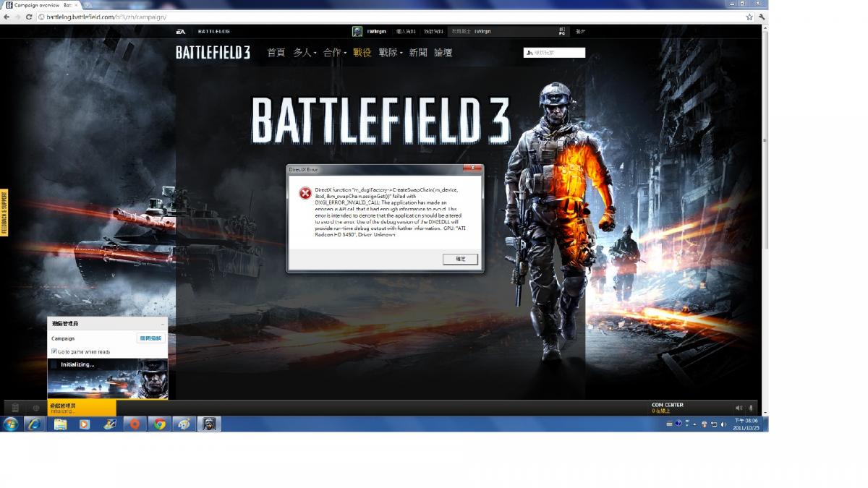Image resolution: width=868 pixels, height=488 pixels.
Task: Click the microphone icon in bottom bar
Action: [x=751, y=408]
